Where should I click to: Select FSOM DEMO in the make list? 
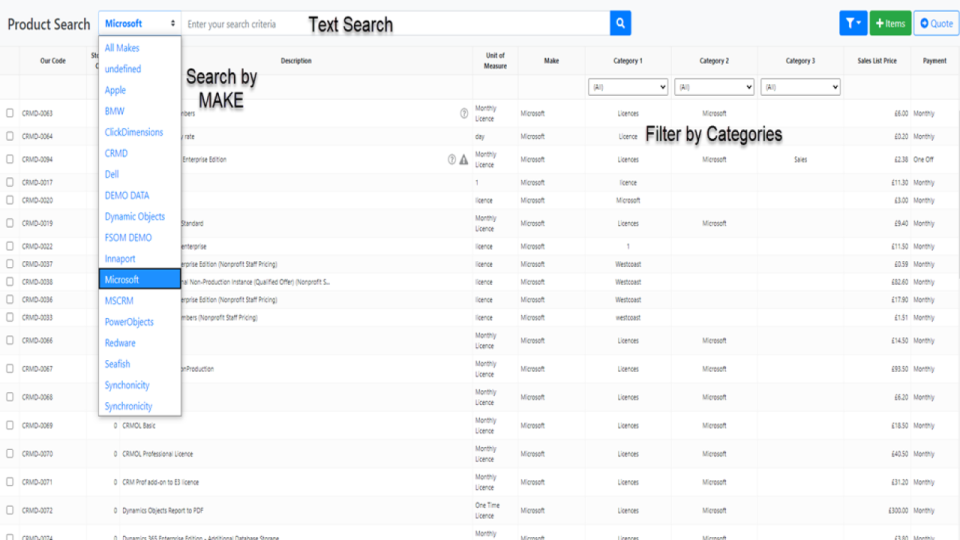[128, 238]
